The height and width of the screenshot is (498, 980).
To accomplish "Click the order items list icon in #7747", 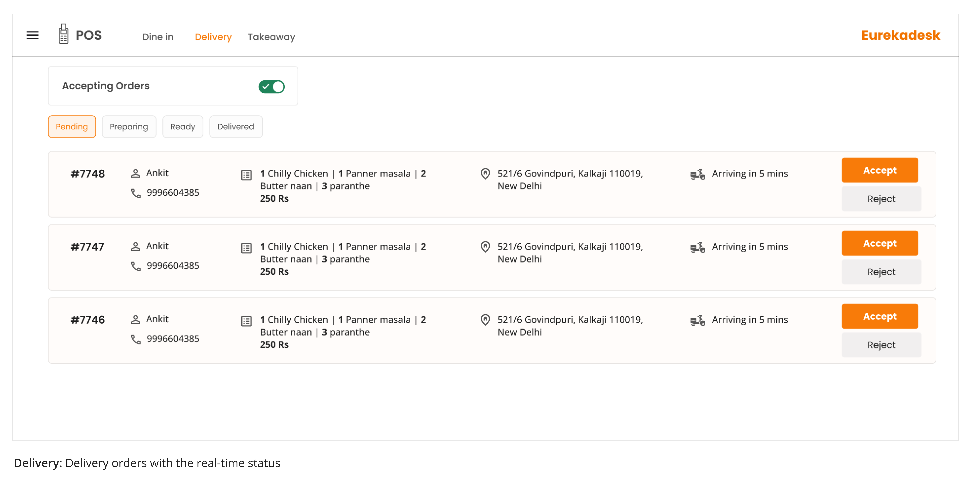I will pyautogui.click(x=246, y=248).
